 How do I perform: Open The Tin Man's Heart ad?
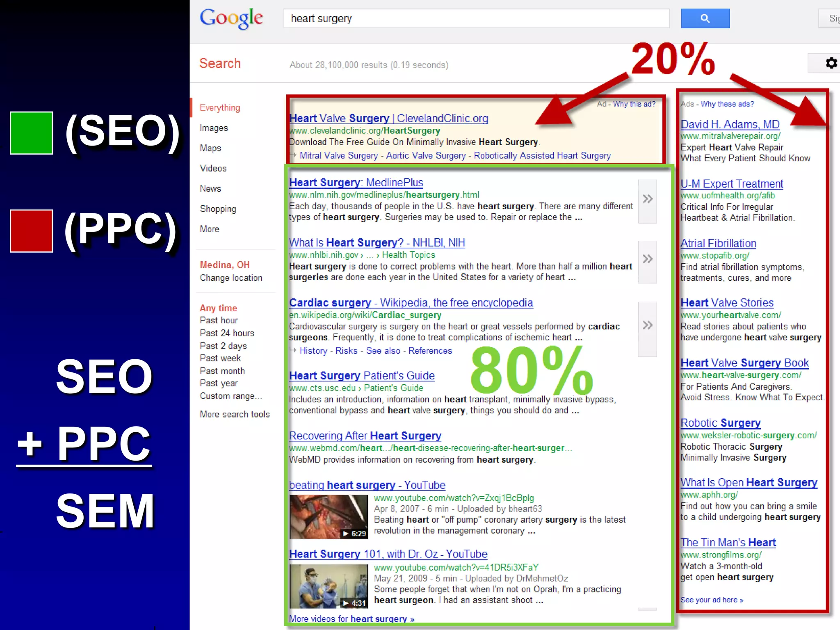[x=728, y=543]
